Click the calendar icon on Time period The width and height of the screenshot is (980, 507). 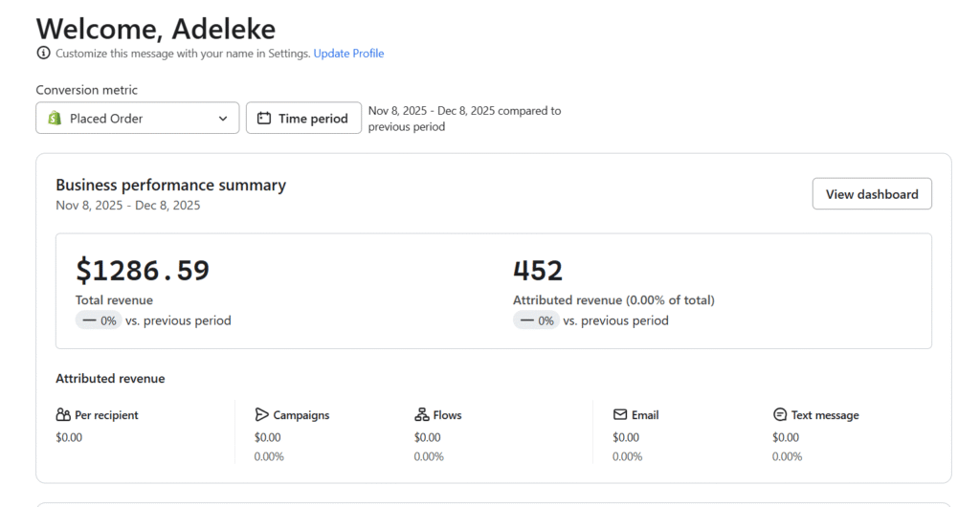pos(264,119)
